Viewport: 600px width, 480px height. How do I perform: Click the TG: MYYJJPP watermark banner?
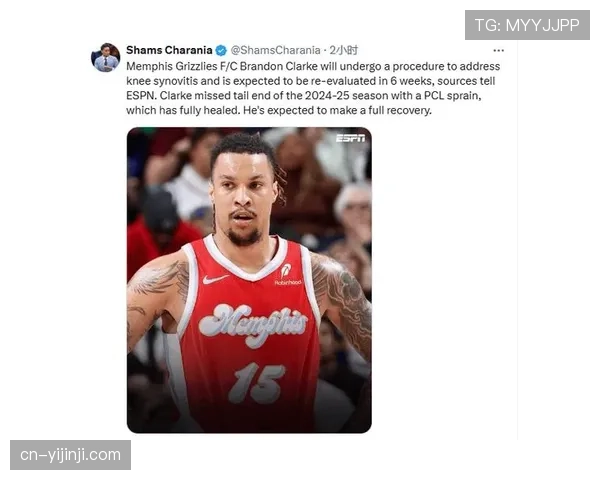click(527, 25)
